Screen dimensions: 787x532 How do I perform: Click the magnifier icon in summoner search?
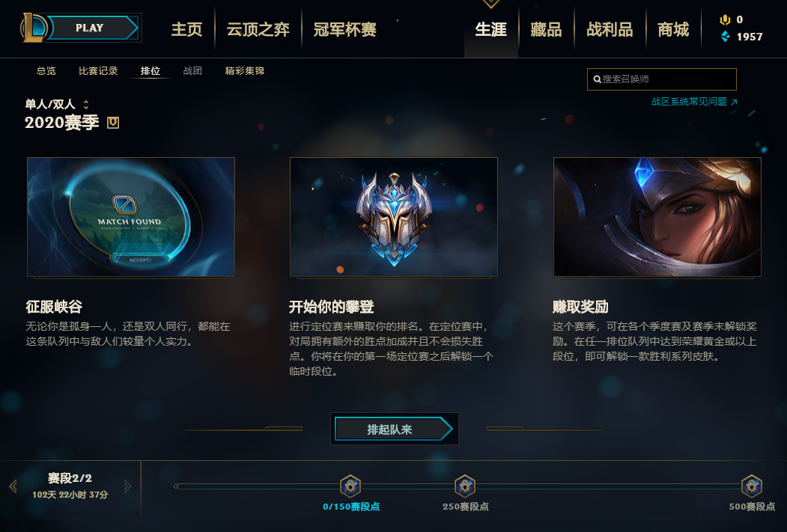[x=598, y=79]
